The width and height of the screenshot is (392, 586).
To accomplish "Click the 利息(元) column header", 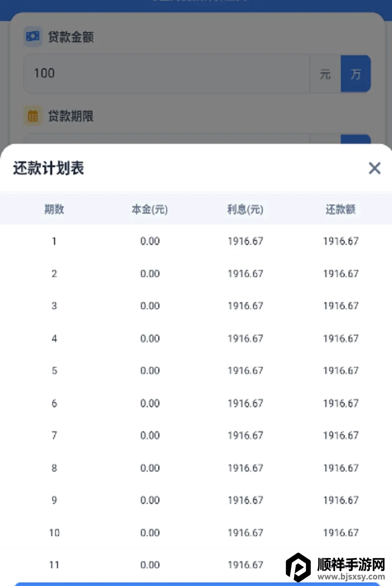I will (245, 209).
